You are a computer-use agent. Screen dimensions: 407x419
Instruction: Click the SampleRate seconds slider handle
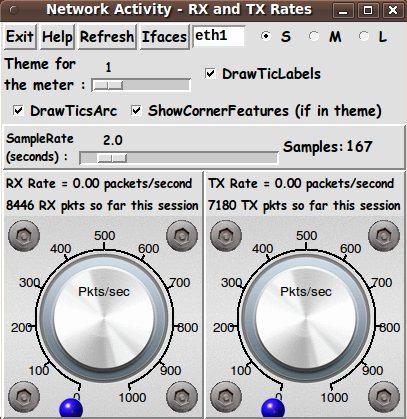112,158
